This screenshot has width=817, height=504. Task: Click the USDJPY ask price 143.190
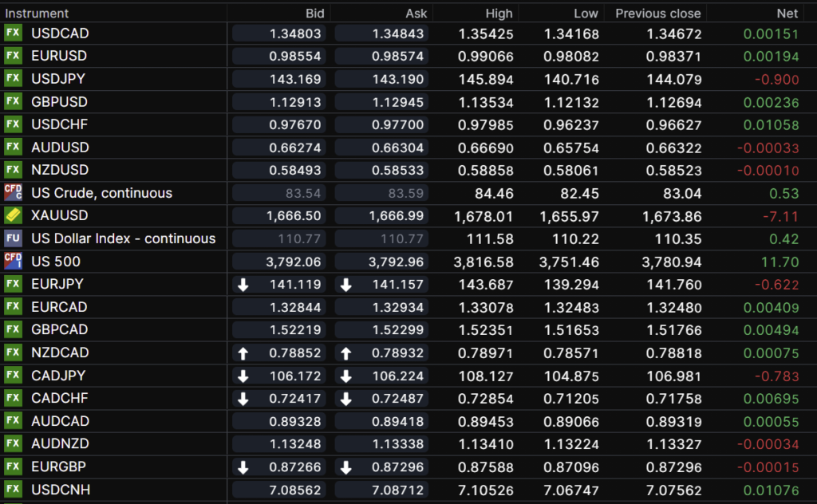click(381, 79)
